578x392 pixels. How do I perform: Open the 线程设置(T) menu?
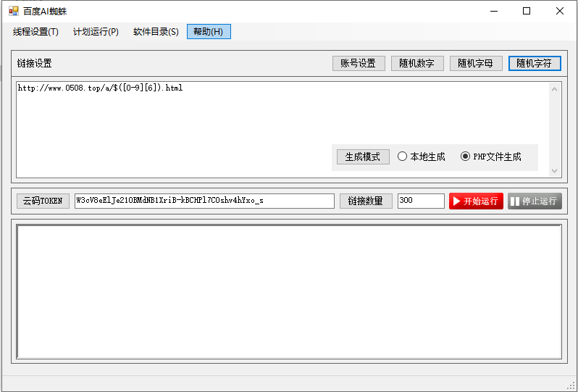(35, 32)
